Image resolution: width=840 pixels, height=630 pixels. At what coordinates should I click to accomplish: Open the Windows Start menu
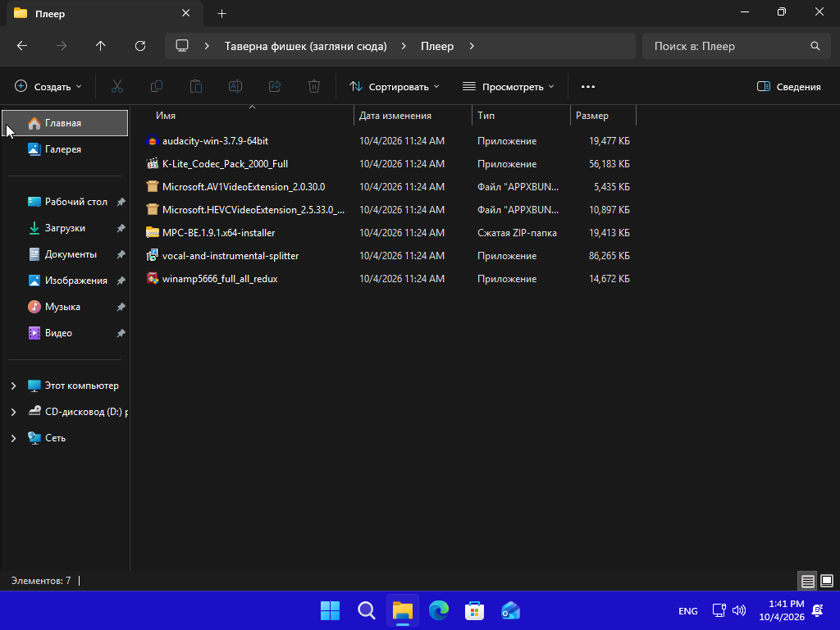click(x=330, y=610)
